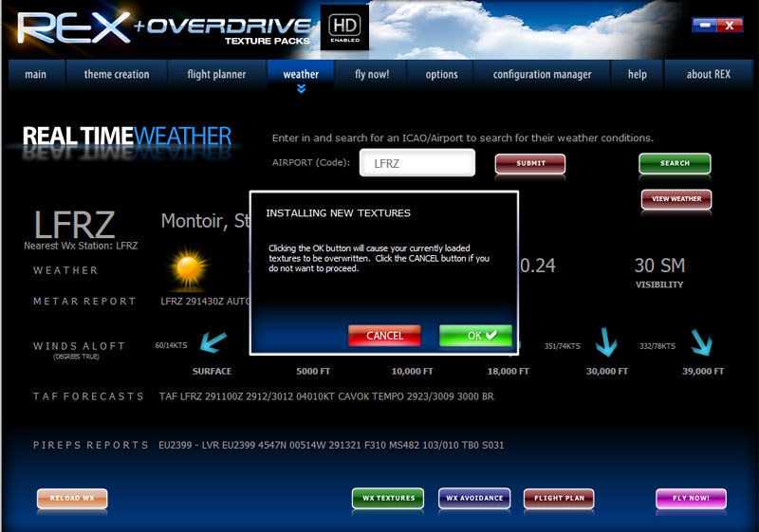Close the REX window
Screen dimensions: 759x532
[730, 25]
